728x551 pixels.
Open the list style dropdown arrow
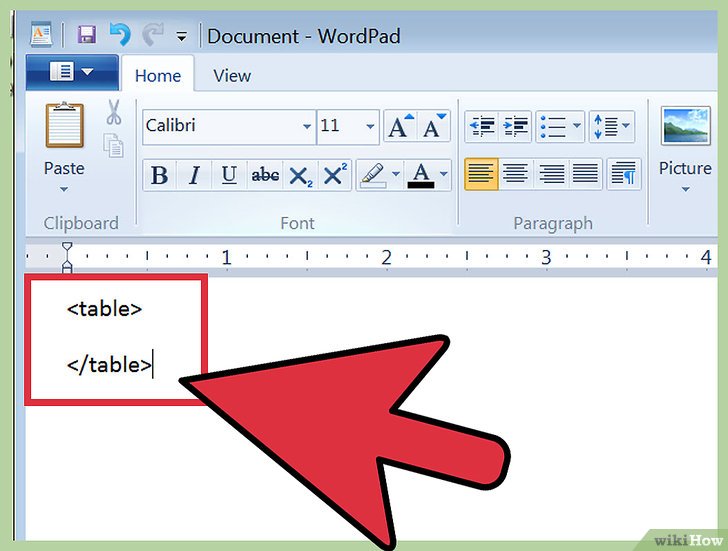577,125
